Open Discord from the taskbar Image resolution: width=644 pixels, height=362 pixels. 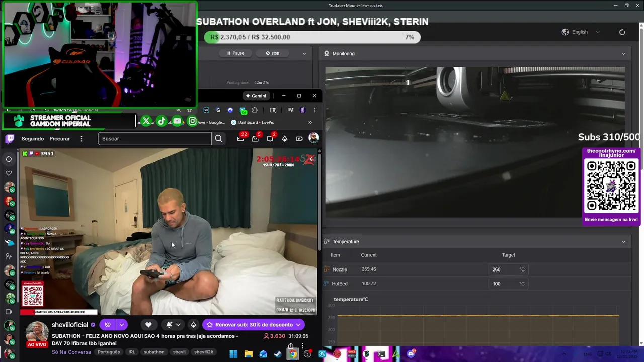pos(411,354)
